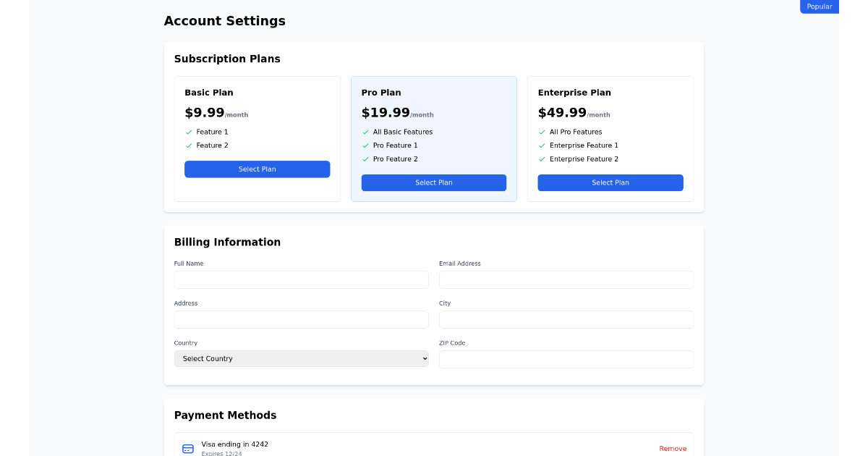Screen dimensions: 868x456
Task: Click the checkmark beside Enterprise Feature 1
Action: (x=542, y=145)
